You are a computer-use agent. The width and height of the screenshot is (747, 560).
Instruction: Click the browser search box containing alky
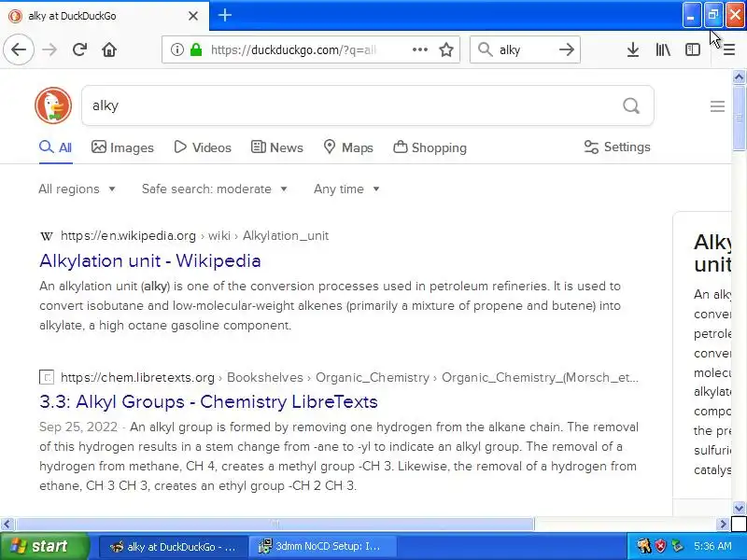(x=525, y=49)
